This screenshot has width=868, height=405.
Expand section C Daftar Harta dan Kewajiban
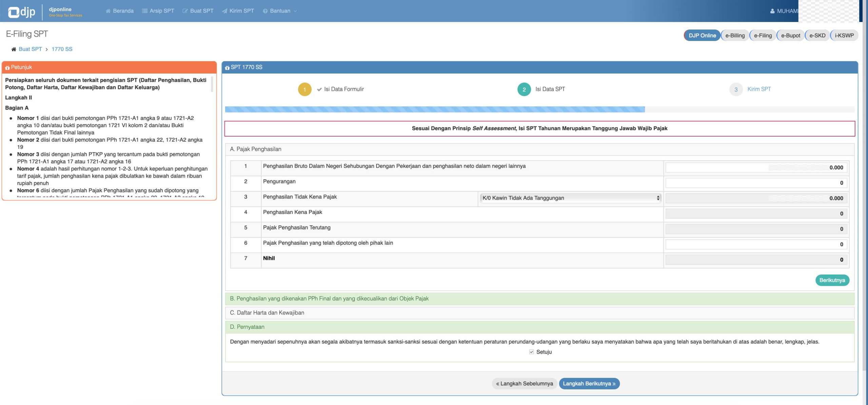(x=267, y=313)
